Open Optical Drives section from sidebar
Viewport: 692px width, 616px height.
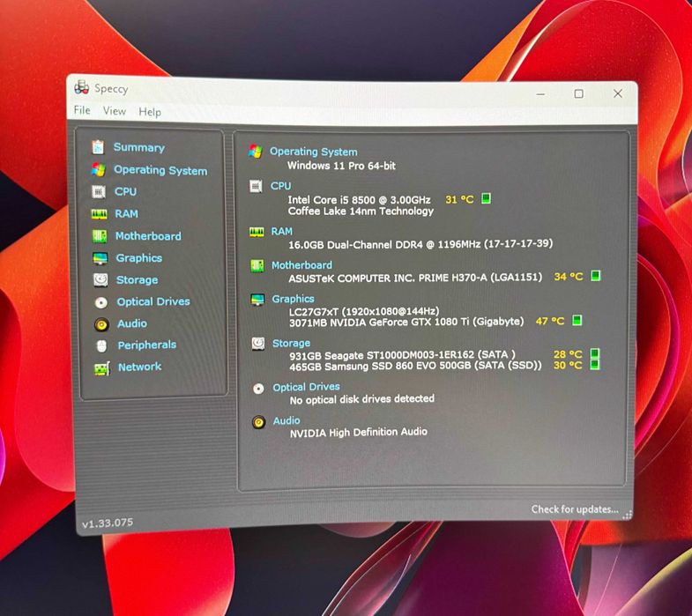coord(153,301)
